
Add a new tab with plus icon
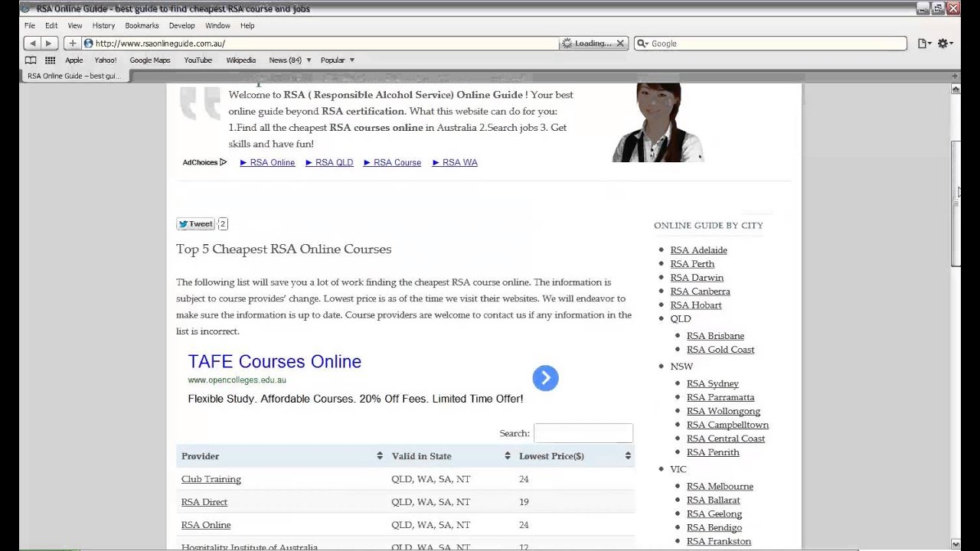pyautogui.click(x=955, y=76)
